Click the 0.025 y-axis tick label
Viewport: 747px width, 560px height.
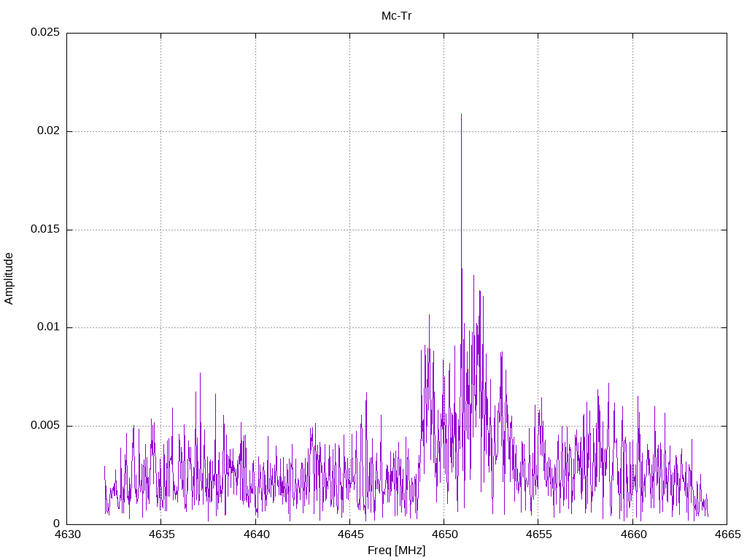click(44, 33)
